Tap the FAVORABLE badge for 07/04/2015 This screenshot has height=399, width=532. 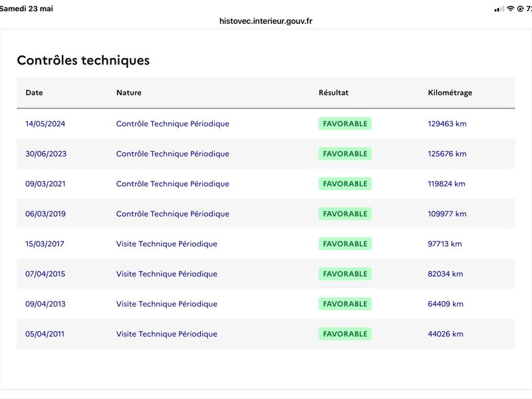point(345,274)
